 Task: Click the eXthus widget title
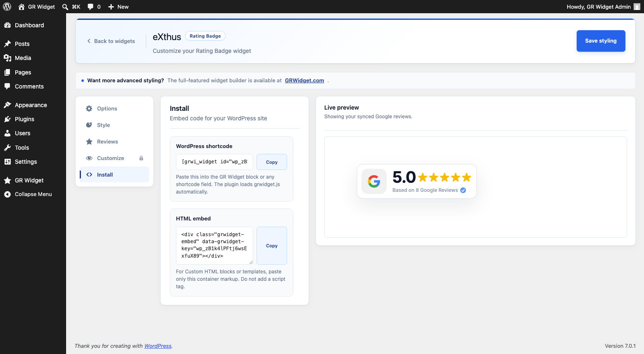coord(167,37)
